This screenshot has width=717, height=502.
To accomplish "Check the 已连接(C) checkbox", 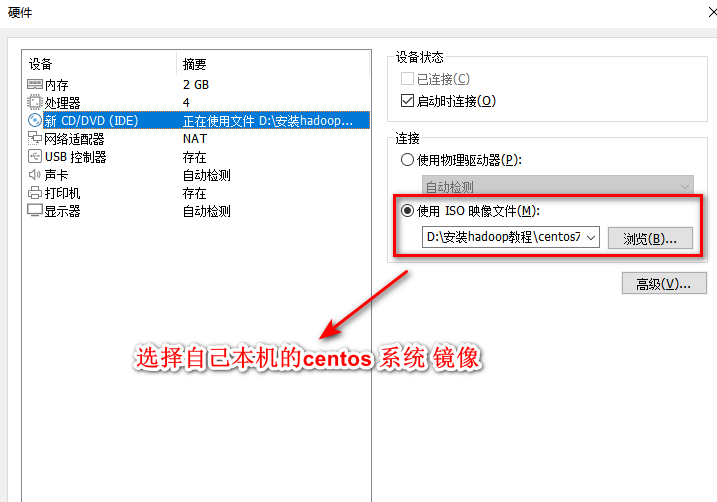I will pyautogui.click(x=407, y=79).
